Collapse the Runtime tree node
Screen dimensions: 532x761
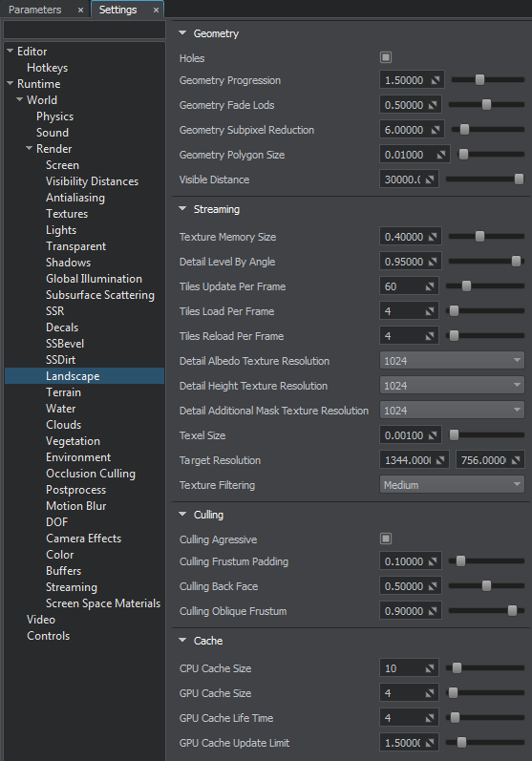(10, 83)
